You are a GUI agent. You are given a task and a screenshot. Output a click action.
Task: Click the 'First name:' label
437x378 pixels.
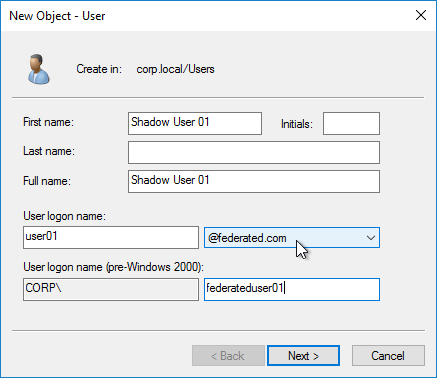[48, 122]
